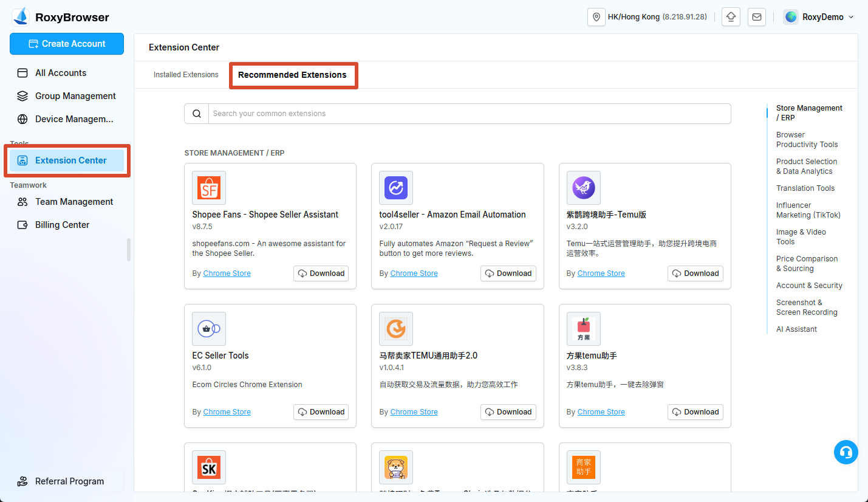This screenshot has width=868, height=502.
Task: Click the sidebar scrollbar handle
Action: [128, 250]
